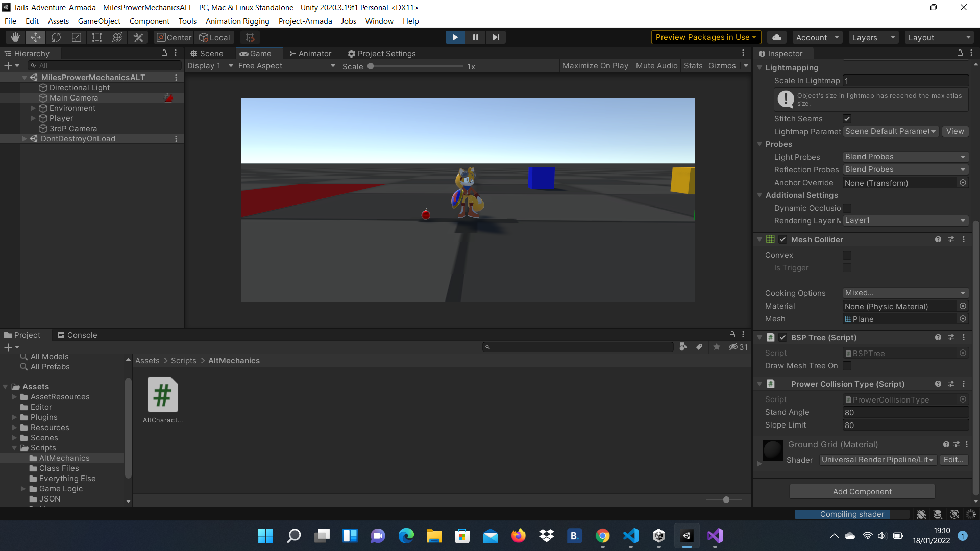Open BSP Tree component options menu

click(x=964, y=337)
